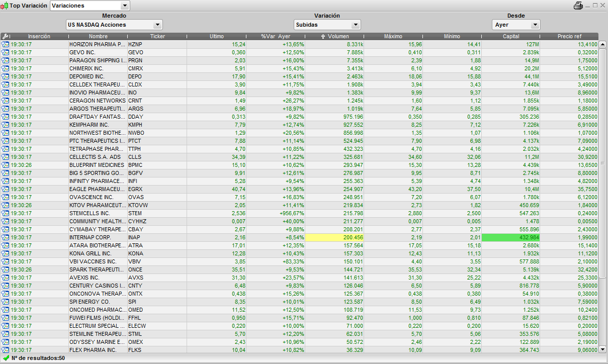Click the Top Variación candlestick icon
This screenshot has height=364, width=608.
tap(5, 6)
